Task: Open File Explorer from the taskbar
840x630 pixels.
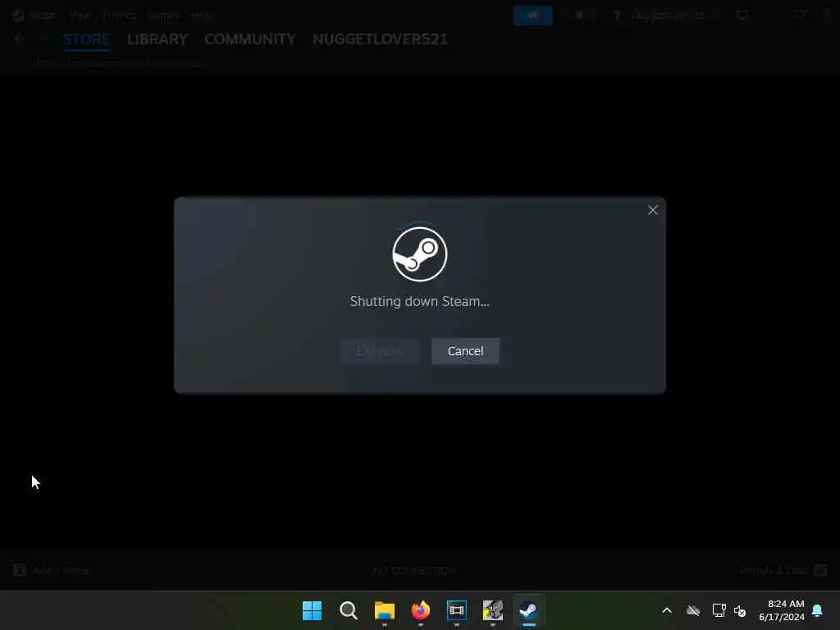Action: tap(384, 610)
